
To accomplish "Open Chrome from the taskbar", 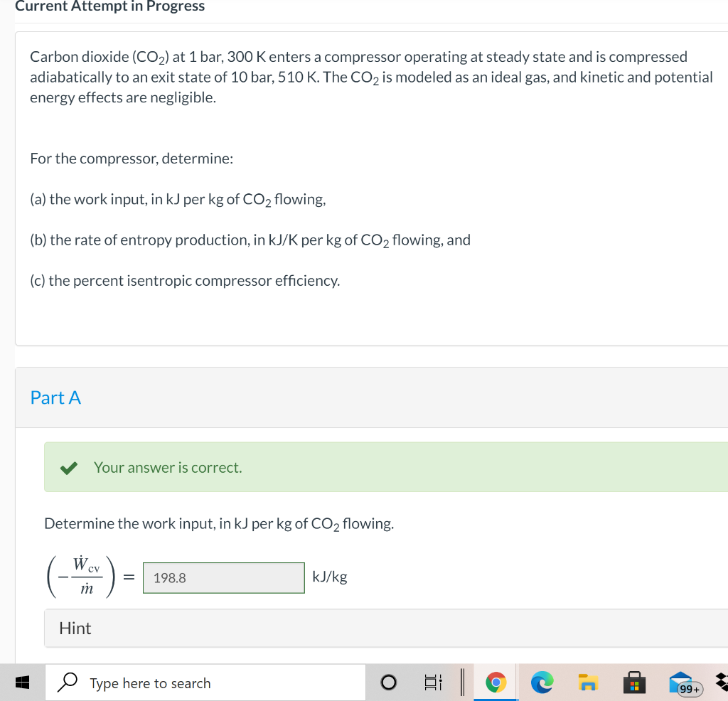I will pos(496,682).
